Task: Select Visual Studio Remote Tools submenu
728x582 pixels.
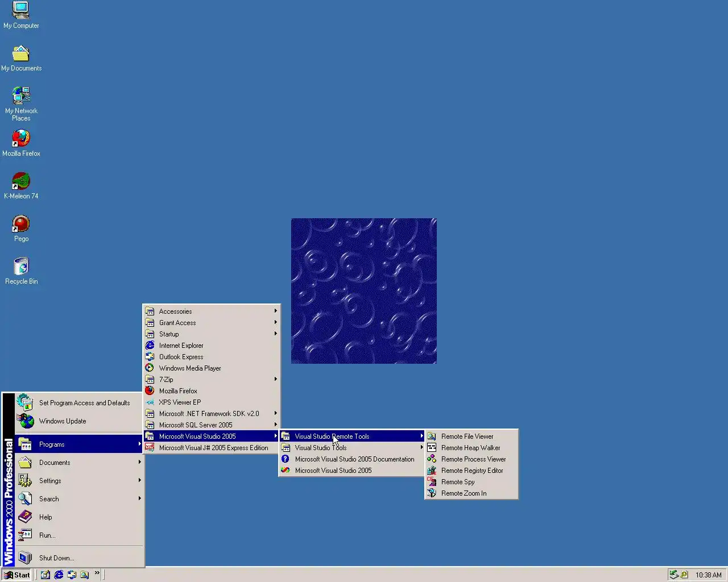Action: click(352, 436)
